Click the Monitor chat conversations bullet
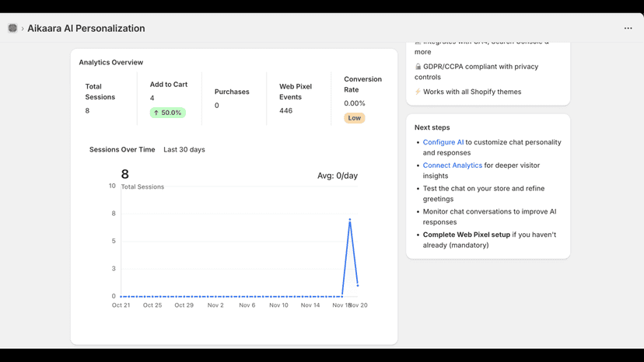 tap(489, 217)
